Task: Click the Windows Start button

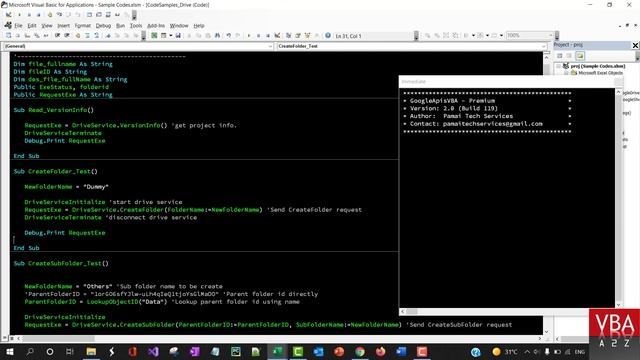Action: (9, 351)
